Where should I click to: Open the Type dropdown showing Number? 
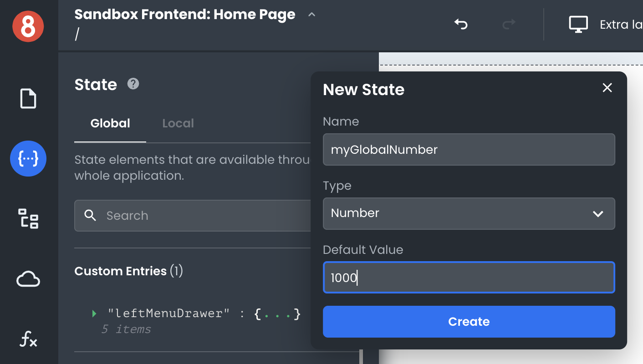pos(469,213)
